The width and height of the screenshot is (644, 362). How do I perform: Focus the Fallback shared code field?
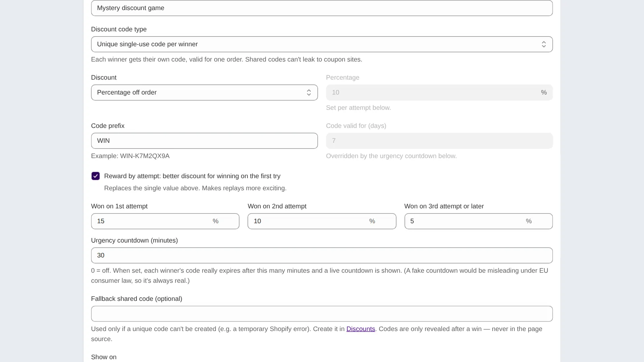click(x=322, y=314)
